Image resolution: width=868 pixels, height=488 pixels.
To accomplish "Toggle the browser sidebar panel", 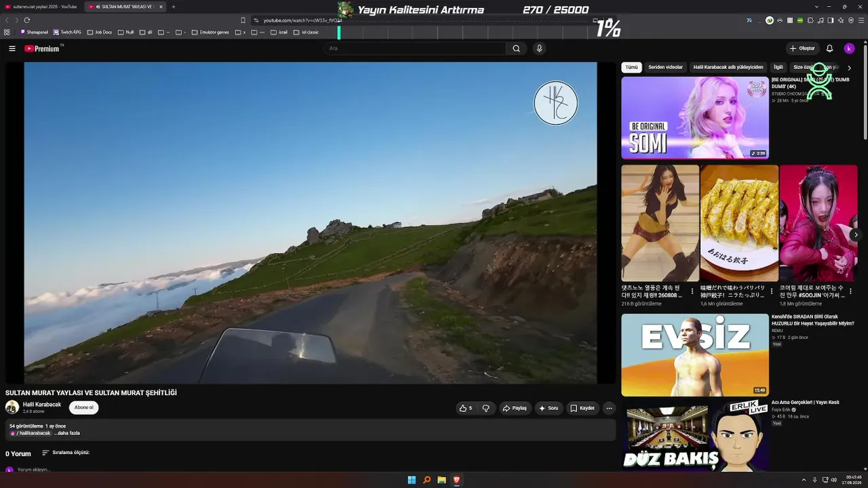I will [x=831, y=20].
